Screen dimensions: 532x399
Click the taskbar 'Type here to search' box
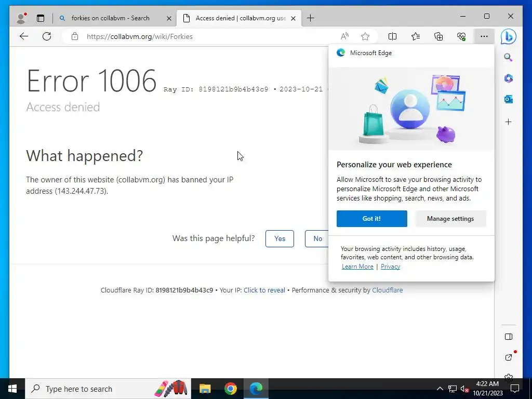[108, 389]
